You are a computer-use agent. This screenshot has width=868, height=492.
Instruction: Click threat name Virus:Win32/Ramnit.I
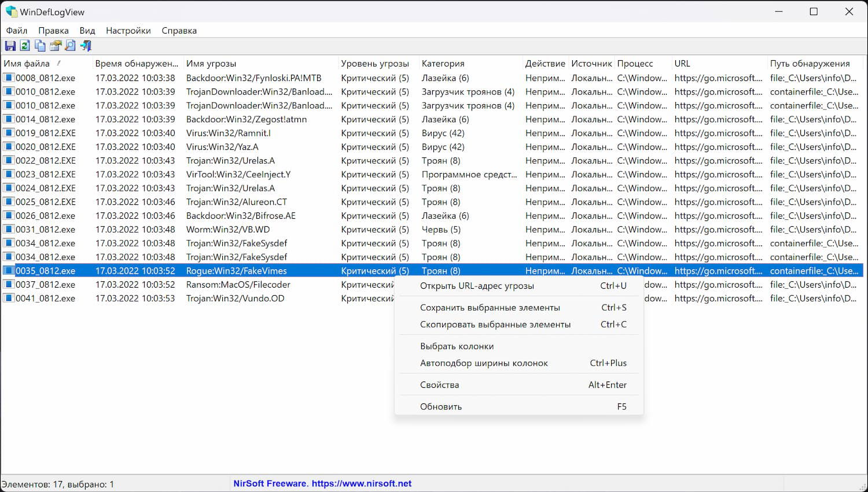pyautogui.click(x=228, y=133)
